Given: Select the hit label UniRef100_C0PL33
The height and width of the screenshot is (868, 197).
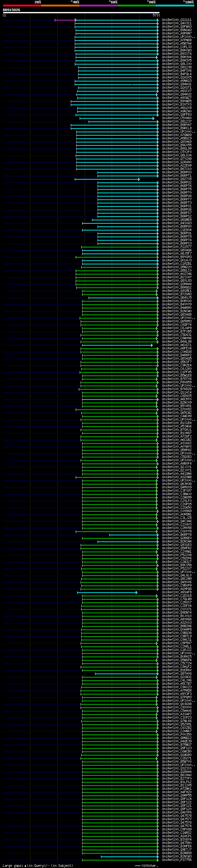Looking at the screenshot, I should coord(177,47).
